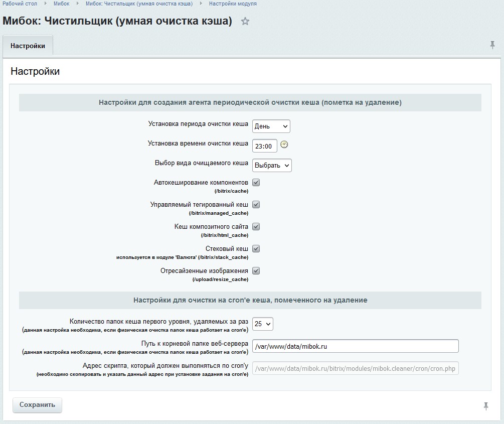Disable the 'Отресайзенные изображения' checkbox
The width and height of the screenshot is (504, 424).
[256, 271]
